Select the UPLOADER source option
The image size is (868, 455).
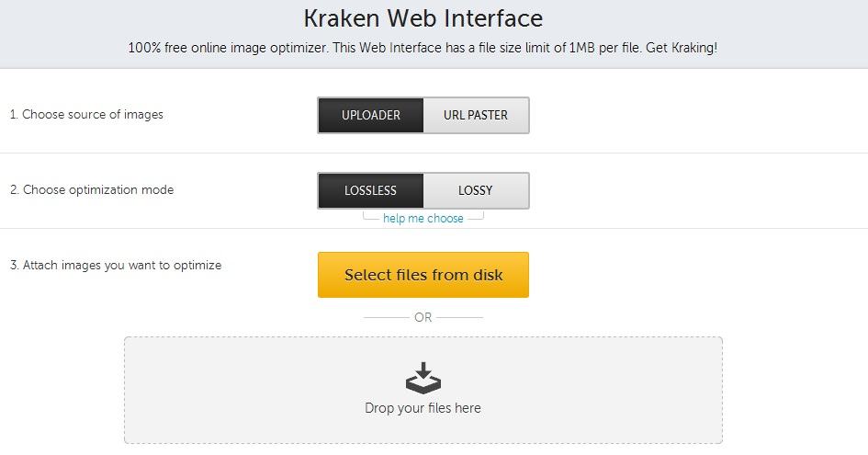[x=371, y=115]
